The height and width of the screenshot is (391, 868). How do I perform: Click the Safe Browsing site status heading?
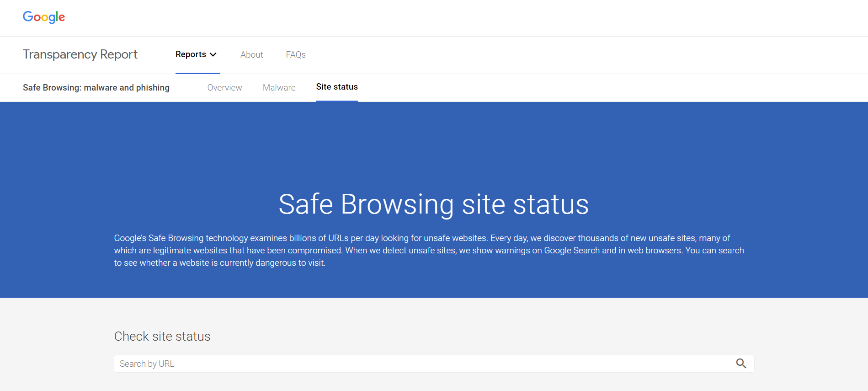433,204
